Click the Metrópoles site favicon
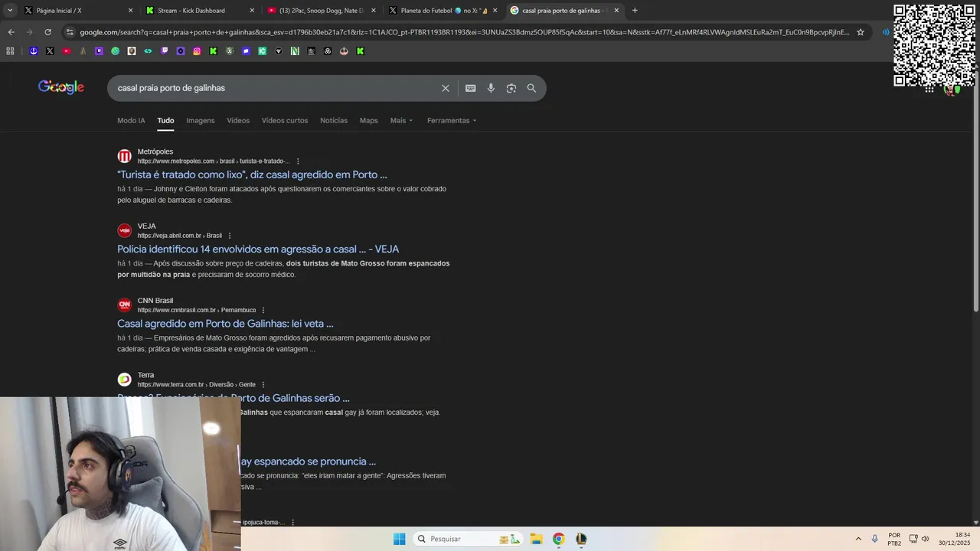This screenshot has width=980, height=551. 124,156
